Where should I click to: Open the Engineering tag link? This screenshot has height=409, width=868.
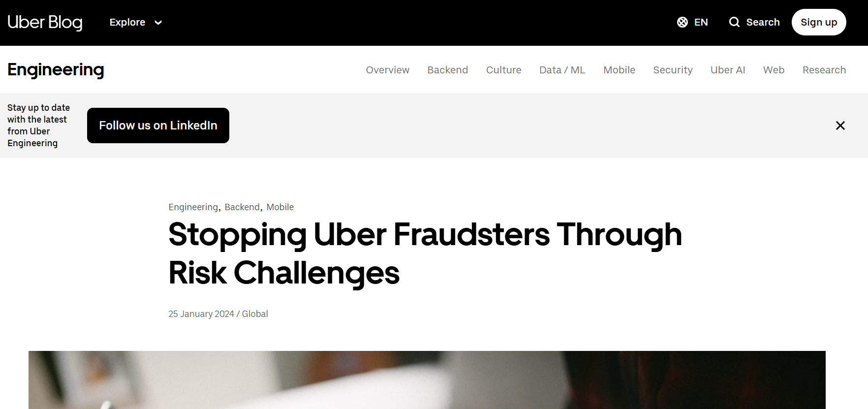(x=193, y=207)
